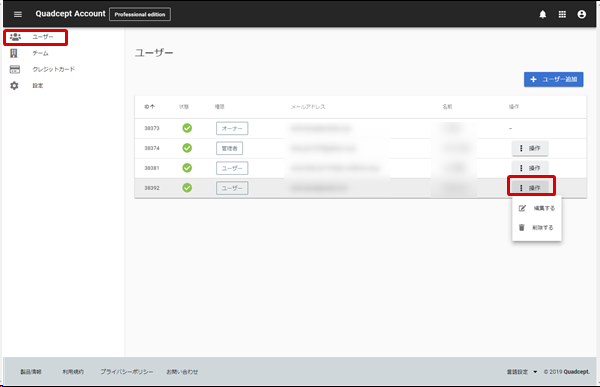This screenshot has height=387, width=600.
Task: Open the 操作 menu for ID 38381
Action: pos(530,168)
